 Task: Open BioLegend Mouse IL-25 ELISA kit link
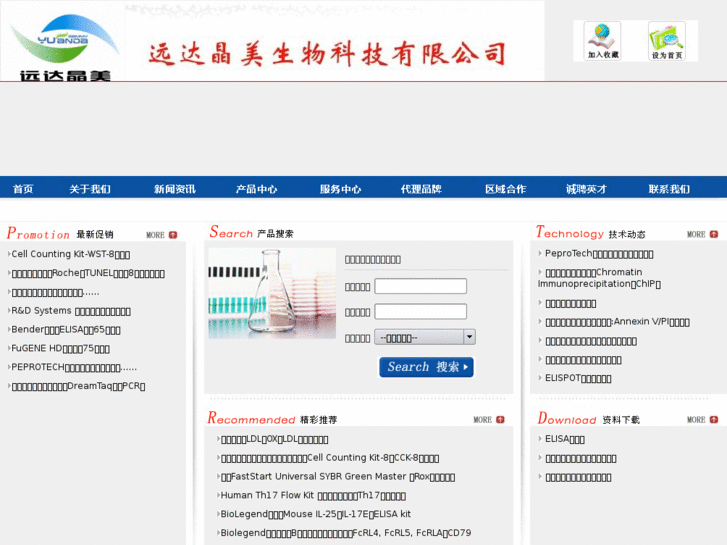coord(315,514)
